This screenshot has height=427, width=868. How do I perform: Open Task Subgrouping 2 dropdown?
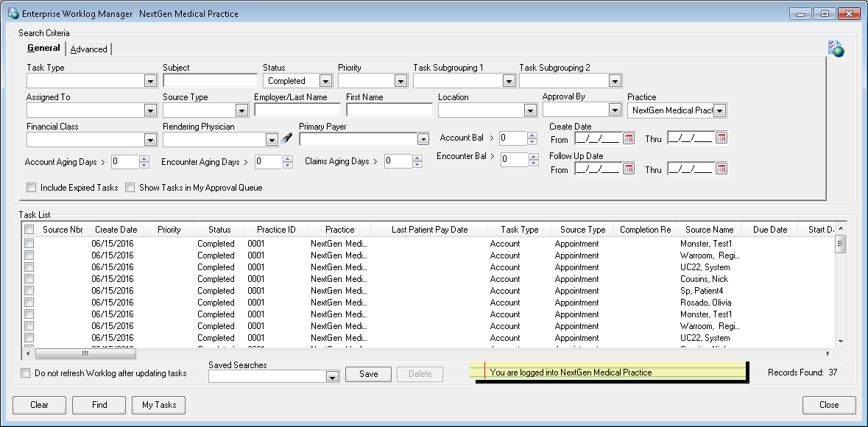coord(615,82)
